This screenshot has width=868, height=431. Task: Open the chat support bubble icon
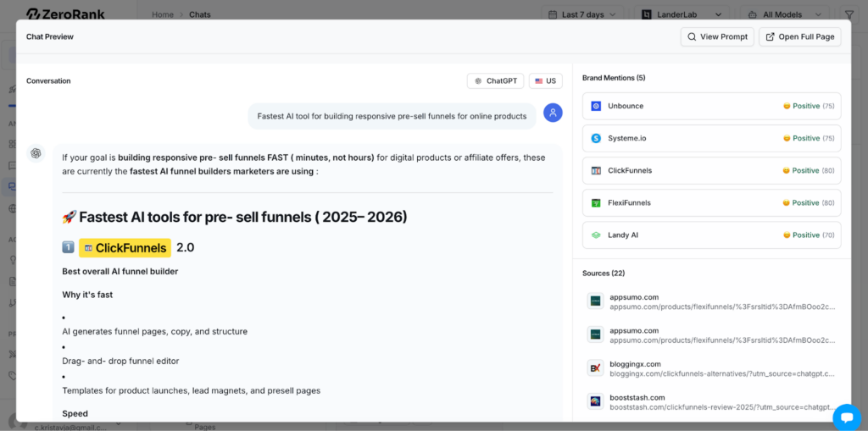(846, 417)
